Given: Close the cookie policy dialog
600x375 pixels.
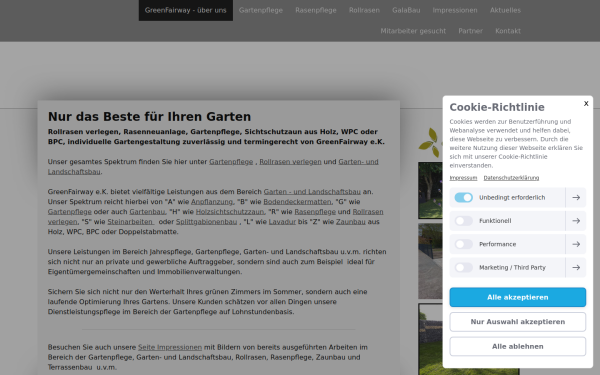Looking at the screenshot, I should [586, 103].
